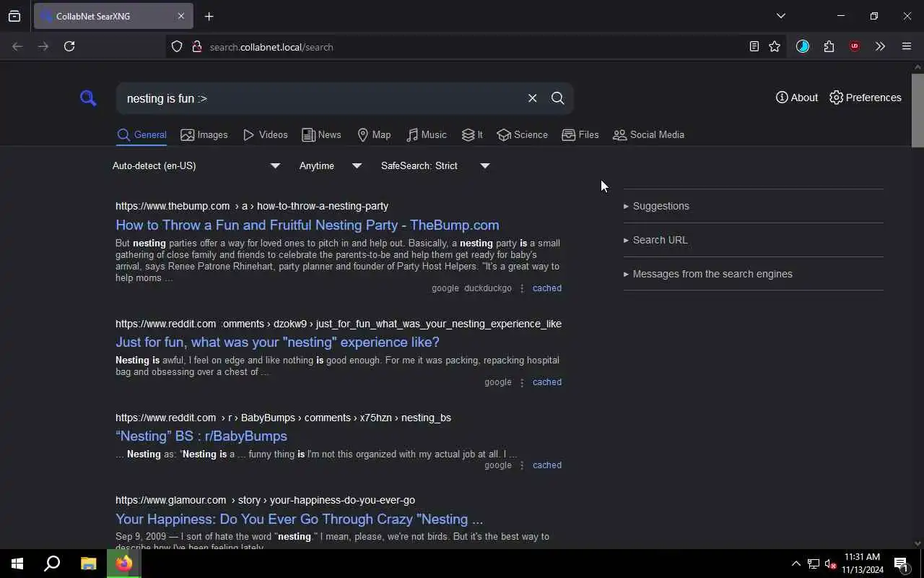Switch to the It category

[472, 135]
